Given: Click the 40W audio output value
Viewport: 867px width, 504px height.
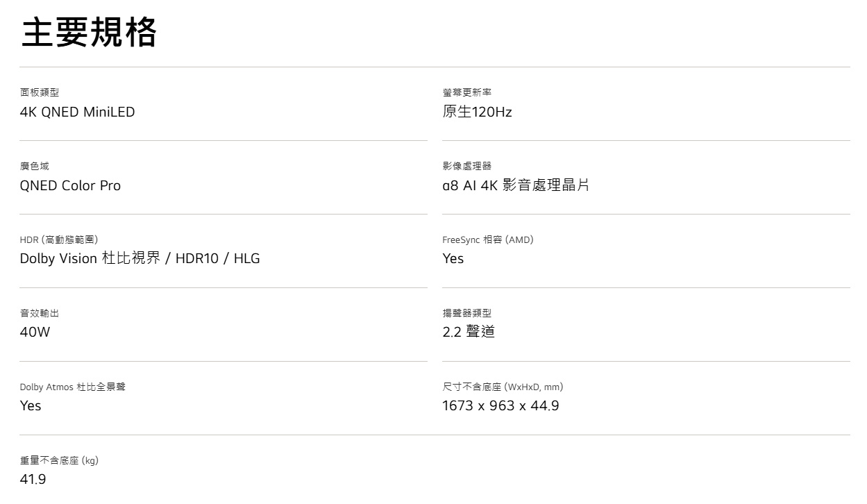Looking at the screenshot, I should pyautogui.click(x=35, y=333).
